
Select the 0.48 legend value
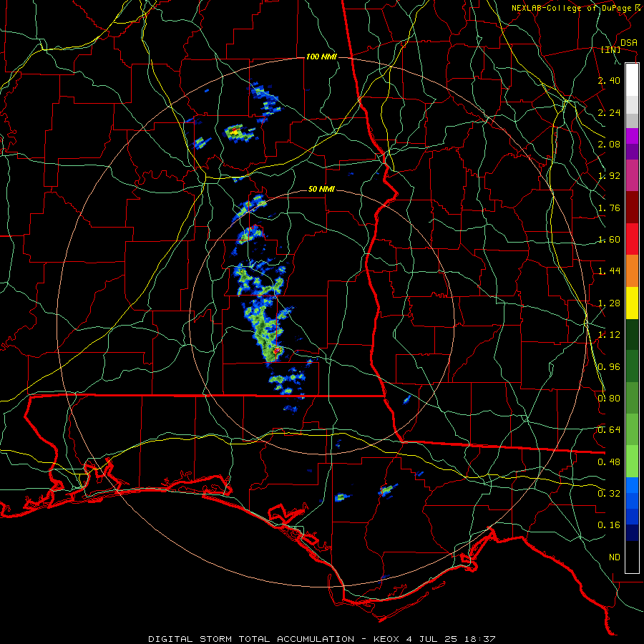click(x=609, y=462)
